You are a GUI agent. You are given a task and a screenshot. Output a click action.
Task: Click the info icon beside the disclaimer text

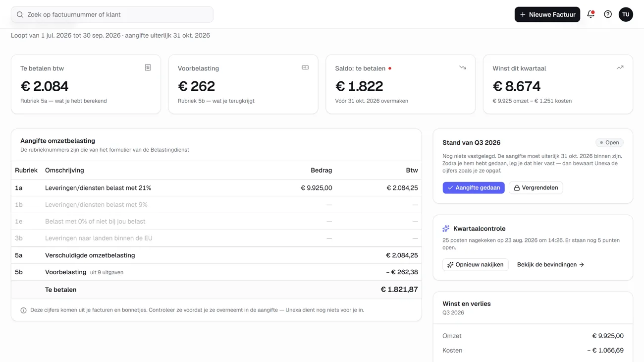click(x=23, y=310)
